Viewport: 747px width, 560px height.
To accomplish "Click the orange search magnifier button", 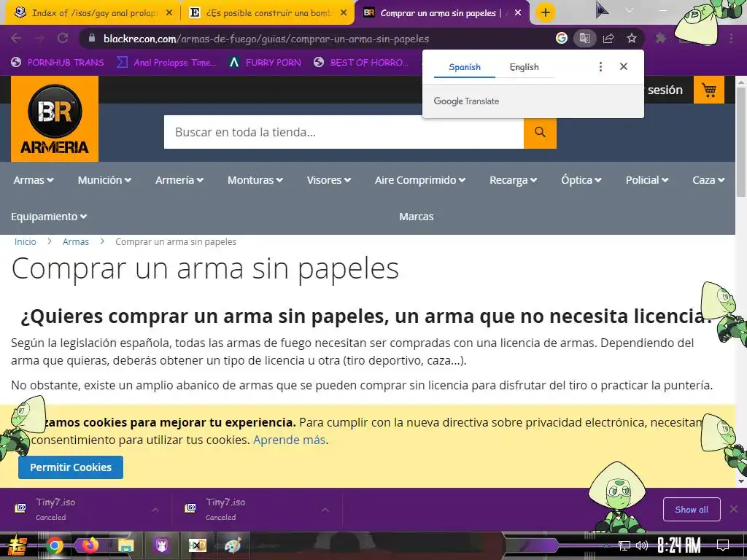I will coord(540,132).
